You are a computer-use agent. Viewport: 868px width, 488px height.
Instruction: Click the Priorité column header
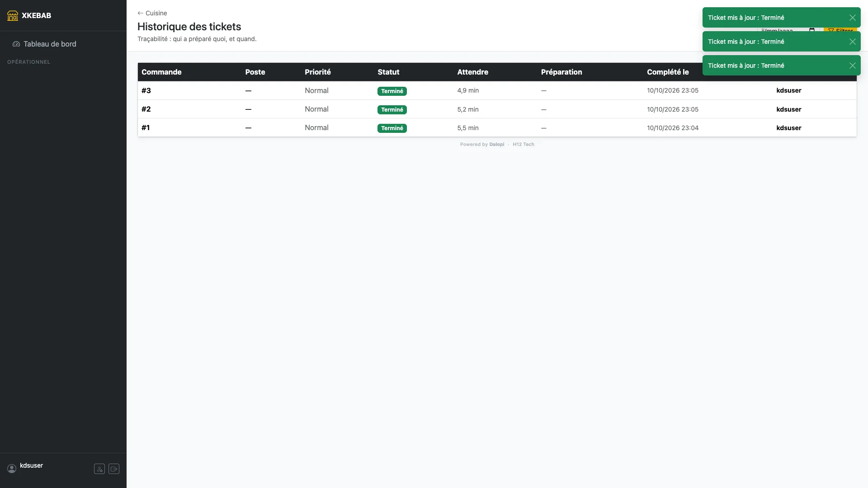tap(317, 72)
